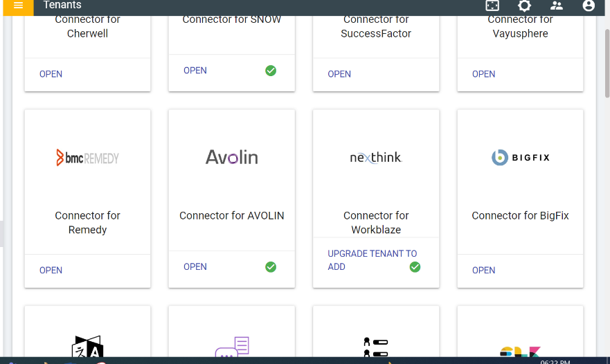Click green checkmark on Connector for Workblaze
The height and width of the screenshot is (364, 610).
[415, 267]
